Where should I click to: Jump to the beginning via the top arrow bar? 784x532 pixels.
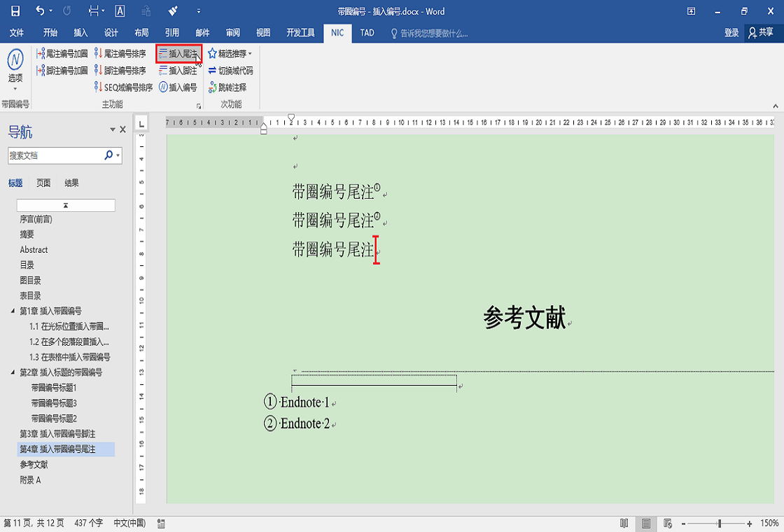(x=66, y=206)
